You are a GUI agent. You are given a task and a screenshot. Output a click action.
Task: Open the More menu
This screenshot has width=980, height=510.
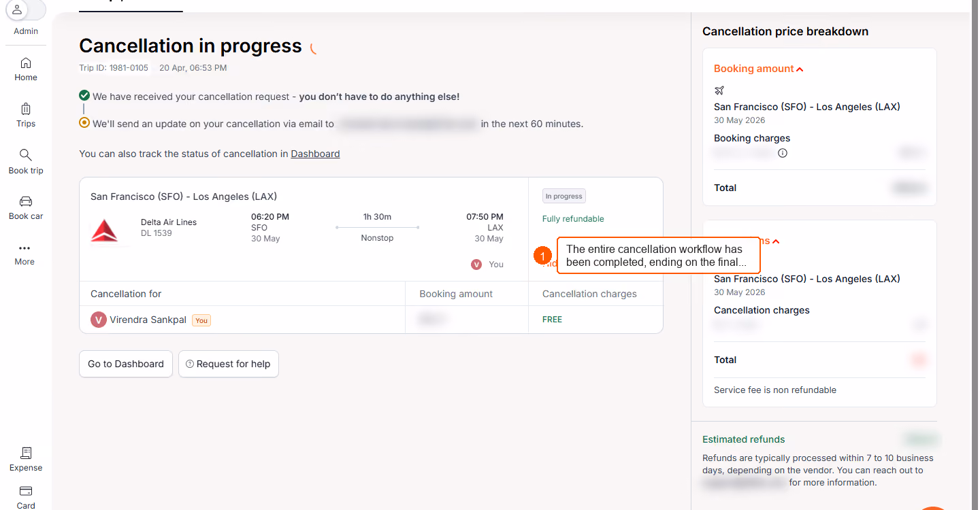24,254
